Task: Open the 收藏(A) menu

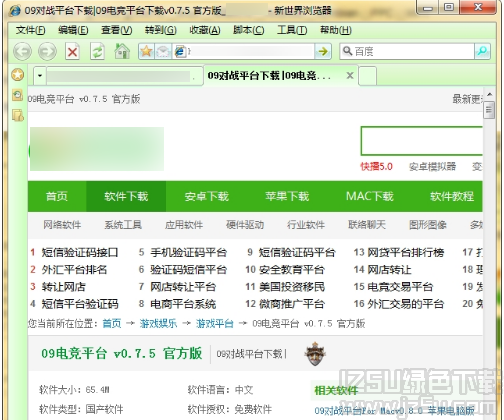Action: point(205,30)
